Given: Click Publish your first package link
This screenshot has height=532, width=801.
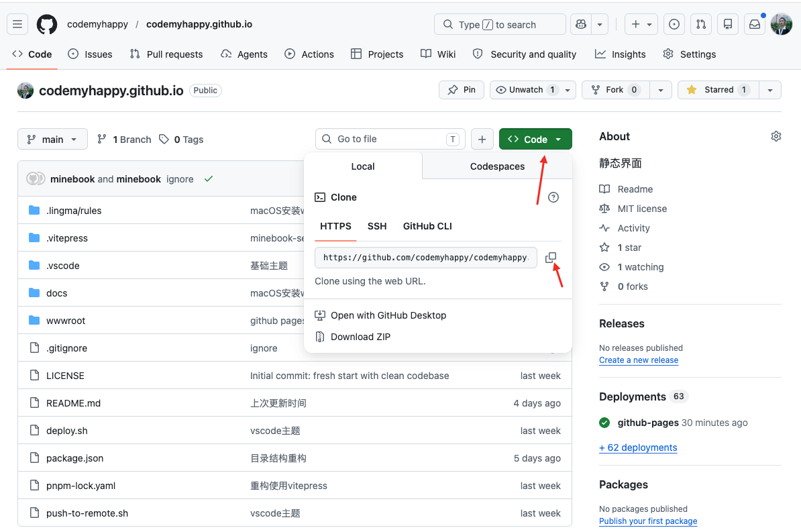Looking at the screenshot, I should tap(648, 521).
